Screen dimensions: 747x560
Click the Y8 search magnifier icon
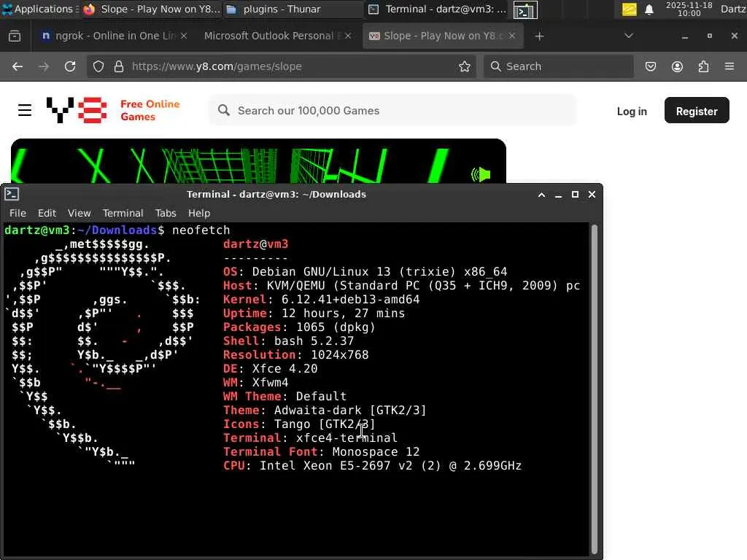point(224,111)
